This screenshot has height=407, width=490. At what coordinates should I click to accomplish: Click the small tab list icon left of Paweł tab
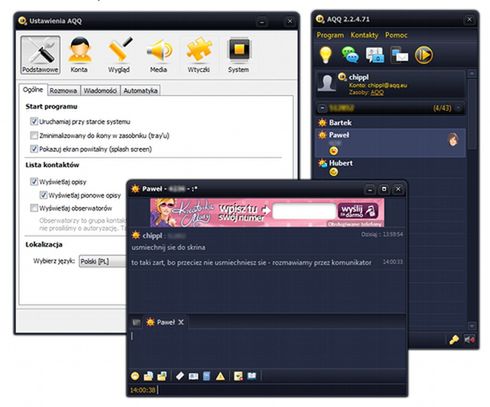click(x=136, y=322)
